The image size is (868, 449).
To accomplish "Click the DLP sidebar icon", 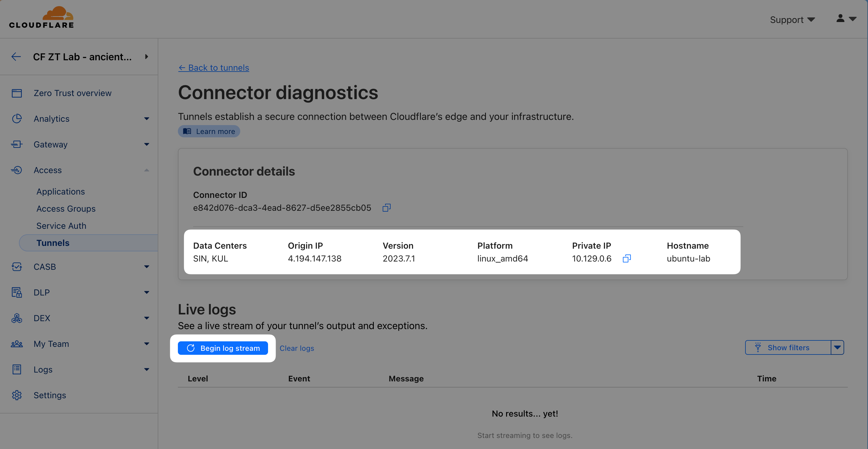I will click(x=17, y=293).
